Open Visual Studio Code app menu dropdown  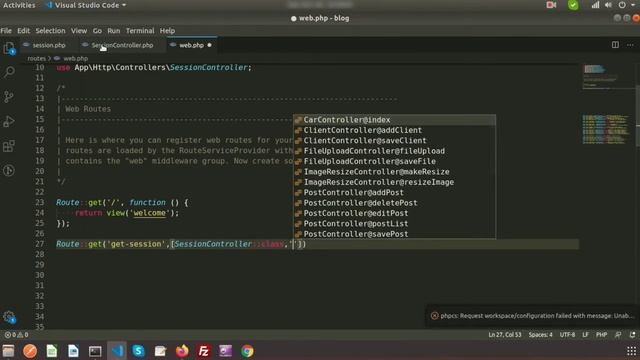(87, 5)
